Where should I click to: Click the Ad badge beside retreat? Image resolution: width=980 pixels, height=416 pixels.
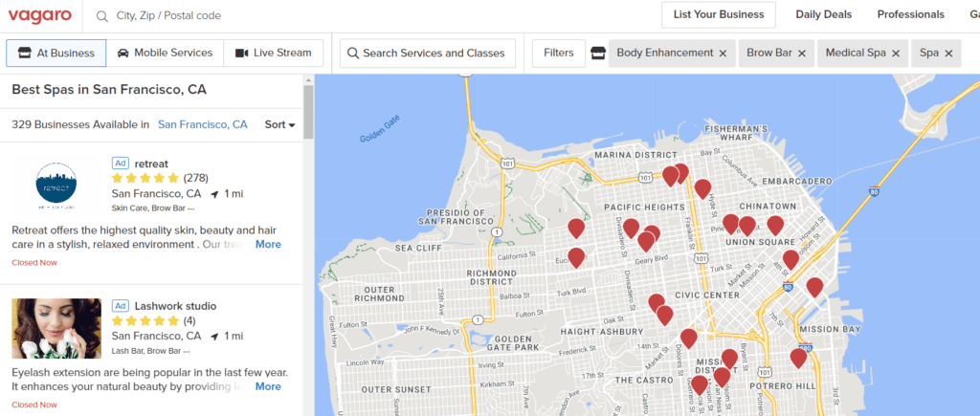pos(121,163)
